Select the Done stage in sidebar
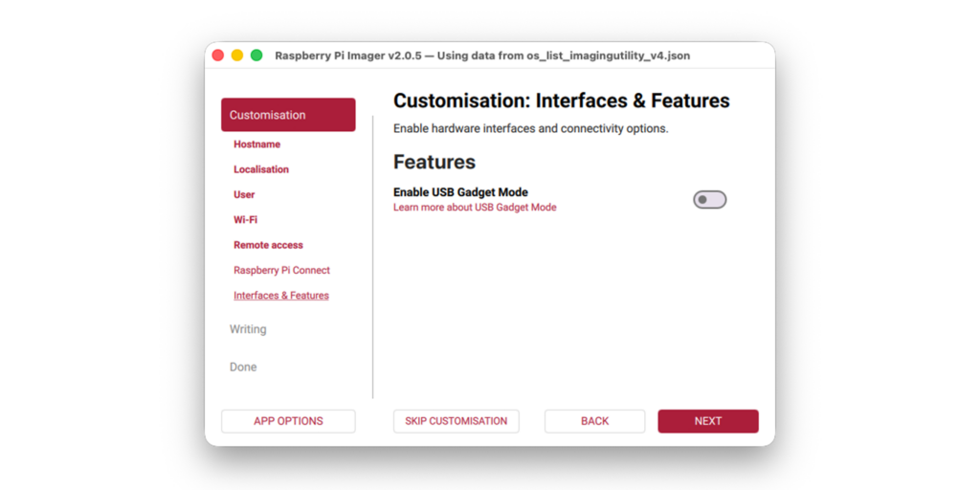Image resolution: width=980 pixels, height=490 pixels. tap(243, 367)
